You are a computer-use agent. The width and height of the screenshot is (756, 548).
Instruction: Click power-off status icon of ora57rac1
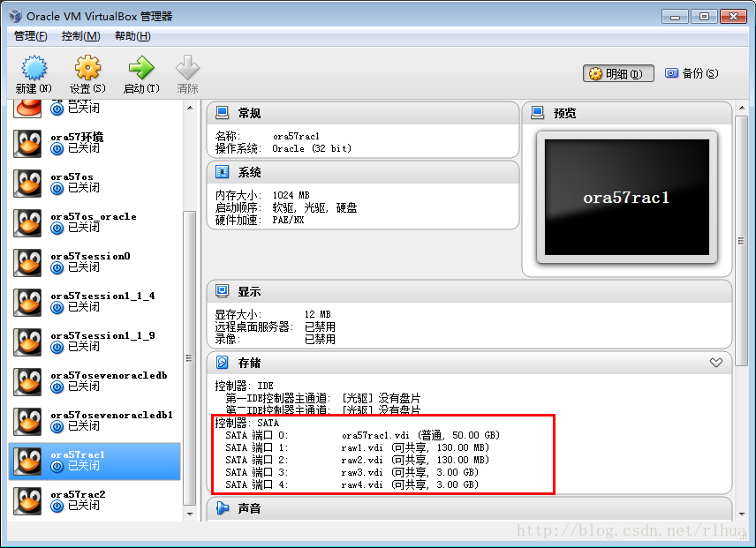coord(57,467)
